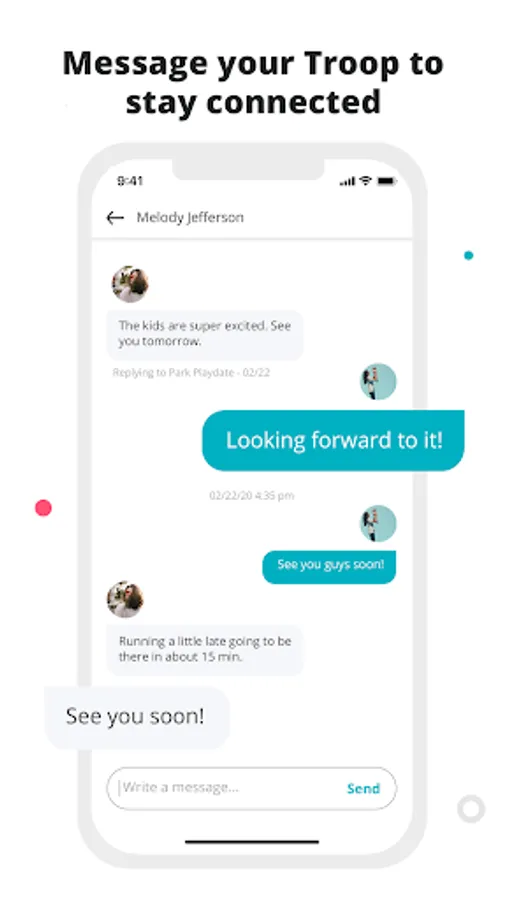Tap the home indicator bar
The image size is (506, 900).
[252, 841]
